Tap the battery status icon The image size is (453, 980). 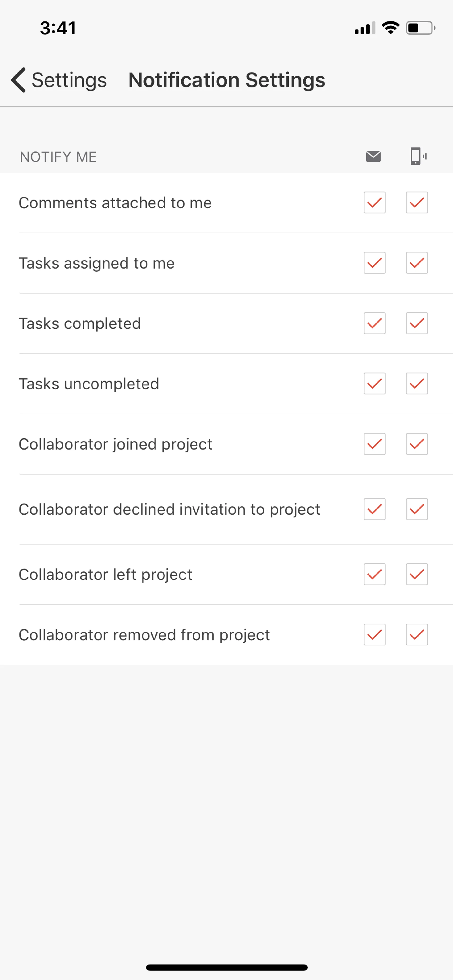tap(421, 28)
